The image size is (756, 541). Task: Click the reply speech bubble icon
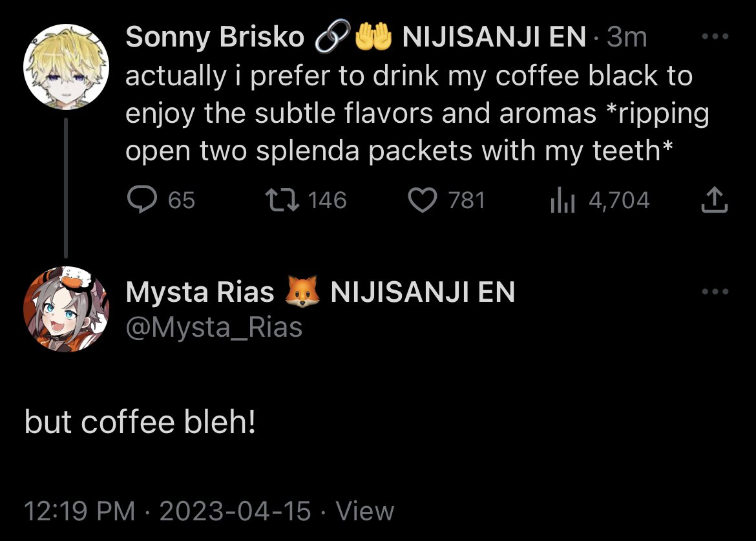(138, 200)
